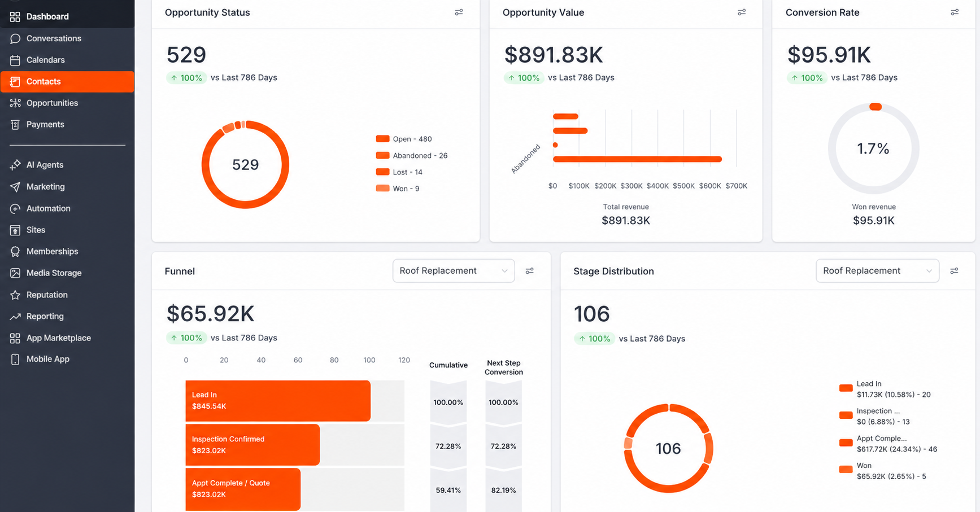Image resolution: width=980 pixels, height=512 pixels.
Task: Click the Memberships icon
Action: click(15, 251)
